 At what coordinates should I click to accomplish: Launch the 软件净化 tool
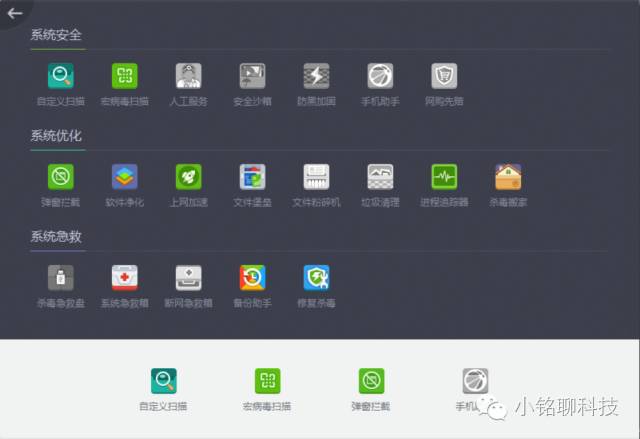point(125,177)
